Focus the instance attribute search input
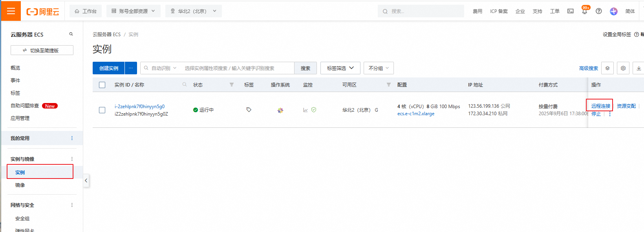 click(238, 68)
